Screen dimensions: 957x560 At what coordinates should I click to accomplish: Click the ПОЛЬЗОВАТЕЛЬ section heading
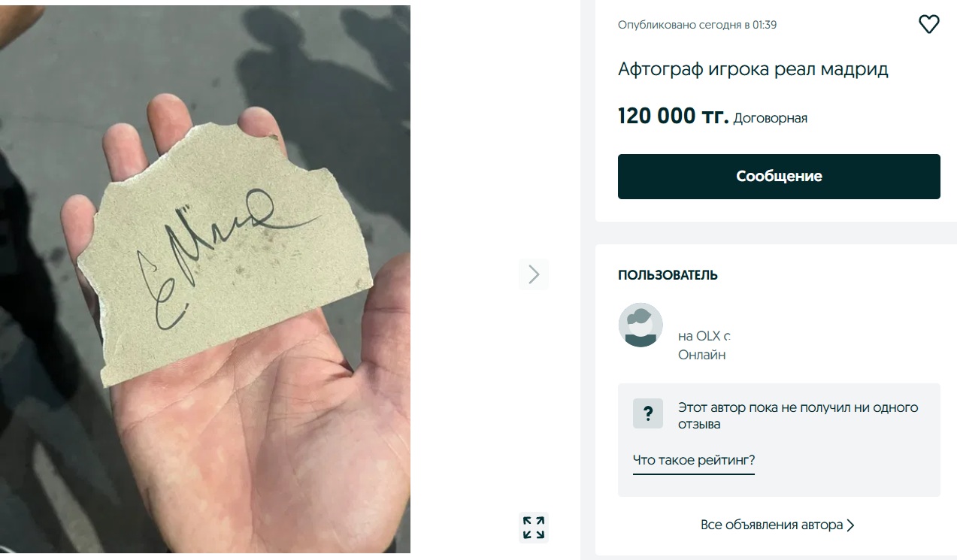coord(668,275)
